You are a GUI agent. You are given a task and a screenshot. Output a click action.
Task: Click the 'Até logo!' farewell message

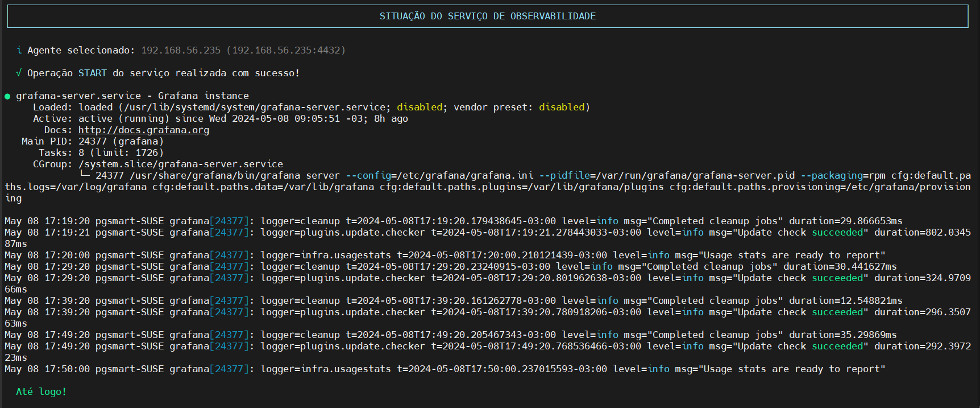point(41,391)
